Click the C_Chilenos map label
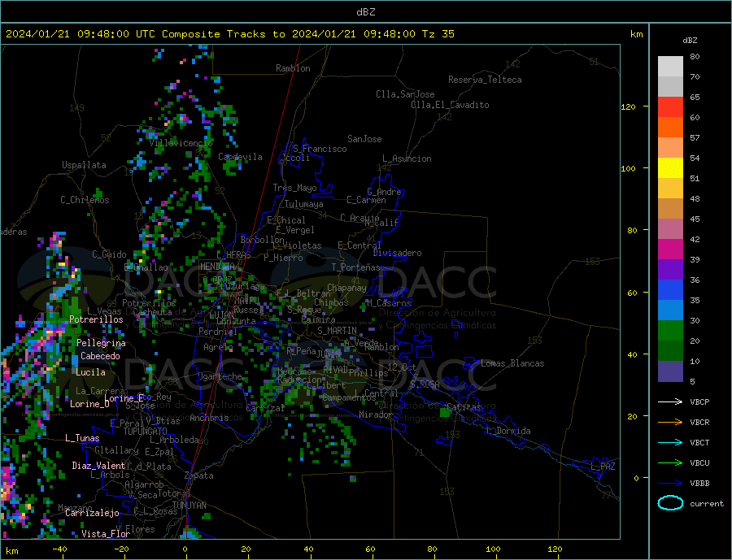 click(x=85, y=200)
